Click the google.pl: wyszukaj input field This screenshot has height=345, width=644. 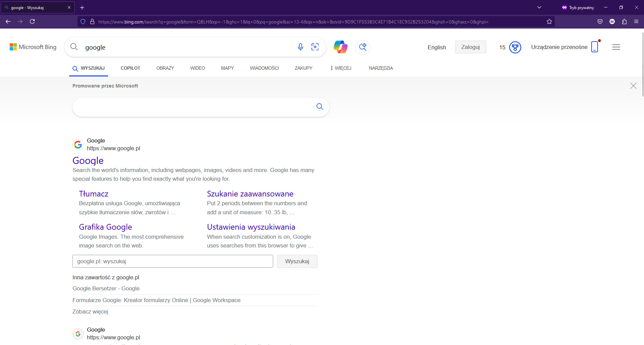(x=173, y=261)
